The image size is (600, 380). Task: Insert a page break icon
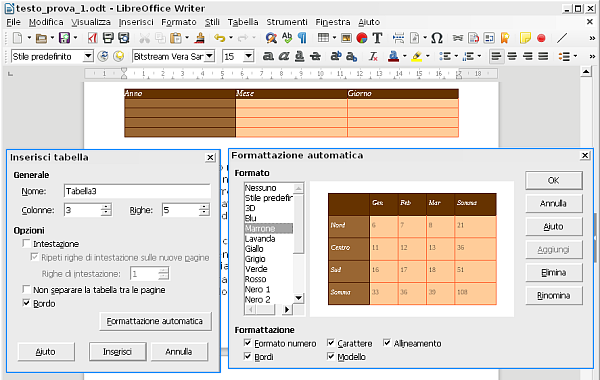(x=398, y=38)
